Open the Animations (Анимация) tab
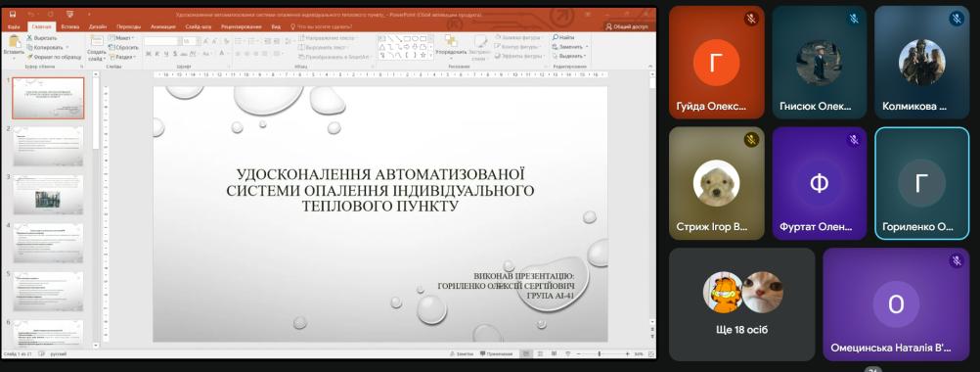 pyautogui.click(x=163, y=26)
